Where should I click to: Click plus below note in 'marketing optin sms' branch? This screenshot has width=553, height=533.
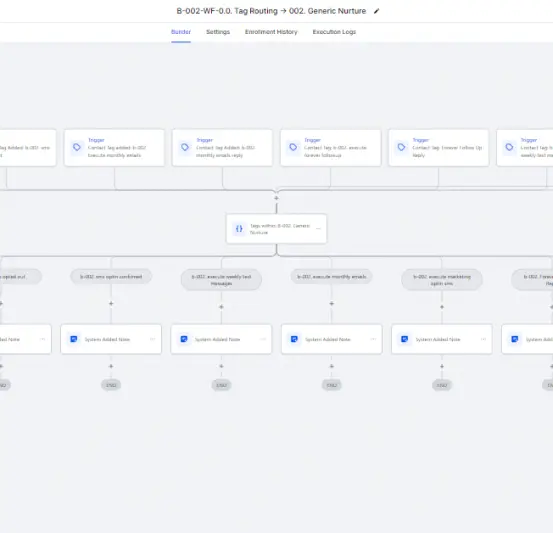pos(442,366)
